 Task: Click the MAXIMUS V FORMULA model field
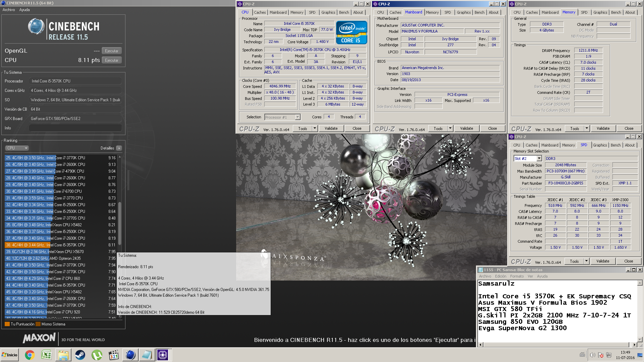point(433,31)
